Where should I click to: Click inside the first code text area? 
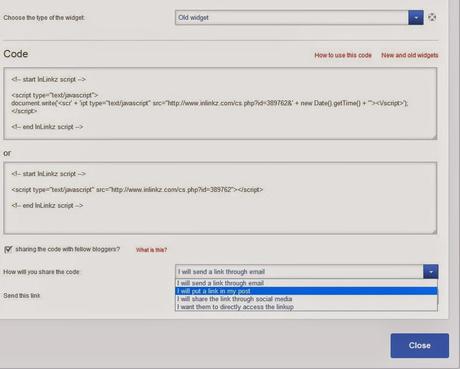220,103
